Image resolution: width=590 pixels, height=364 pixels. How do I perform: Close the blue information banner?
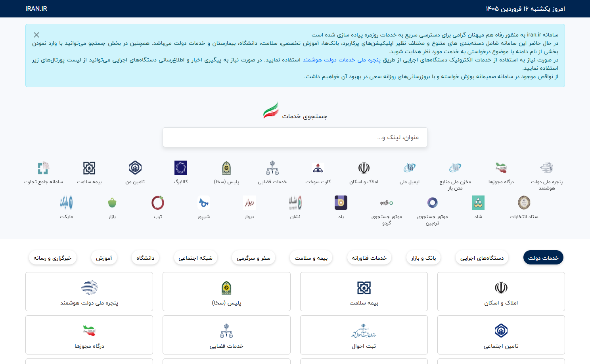point(36,35)
